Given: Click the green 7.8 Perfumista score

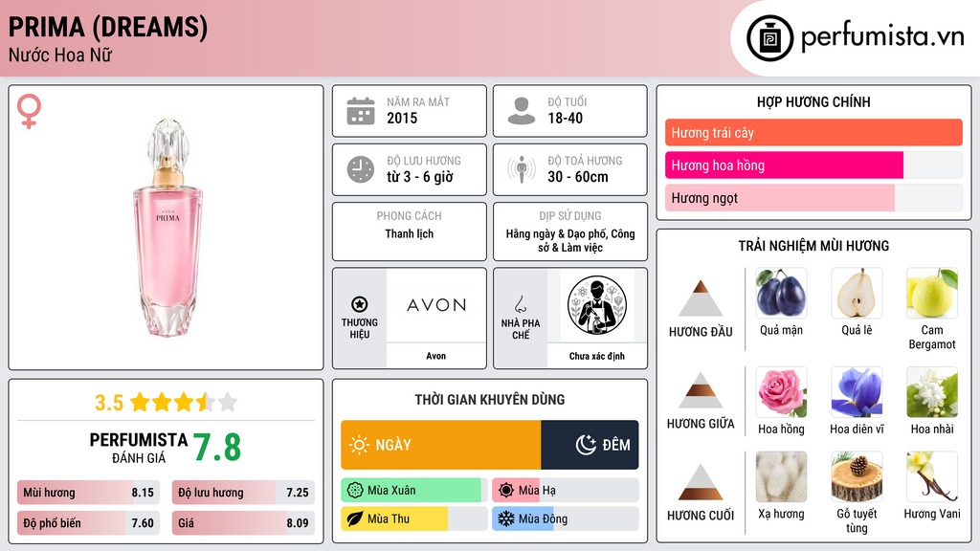Looking at the screenshot, I should coord(217,448).
